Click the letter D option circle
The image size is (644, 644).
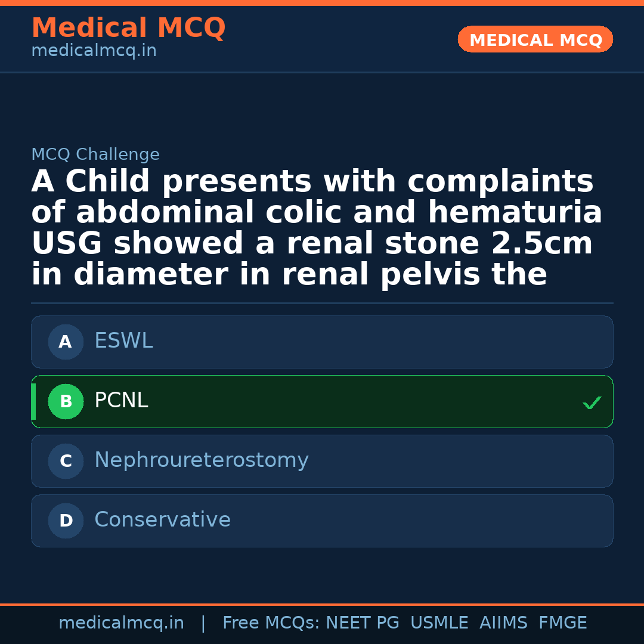(66, 521)
